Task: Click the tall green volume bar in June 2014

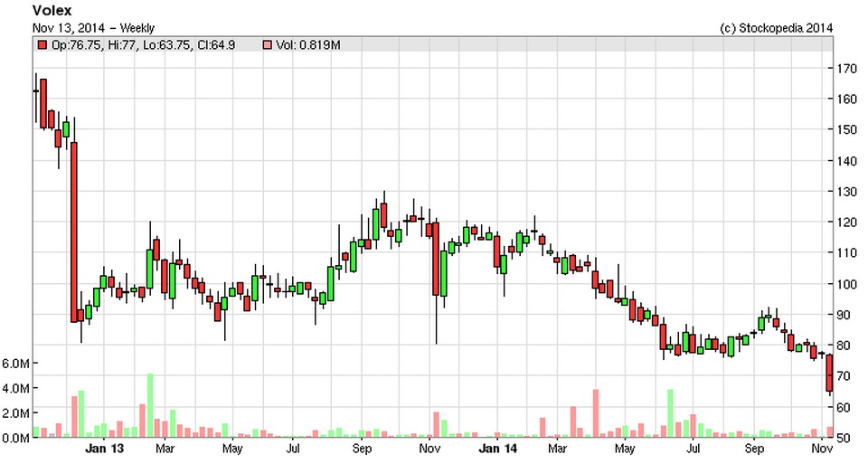Action: [x=670, y=413]
